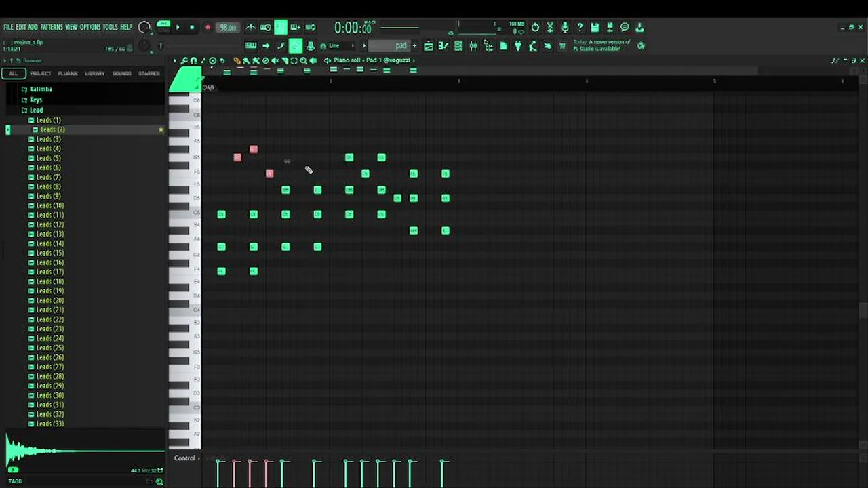Switch browser to the PLUGINS tab
The height and width of the screenshot is (488, 868).
tap(68, 73)
